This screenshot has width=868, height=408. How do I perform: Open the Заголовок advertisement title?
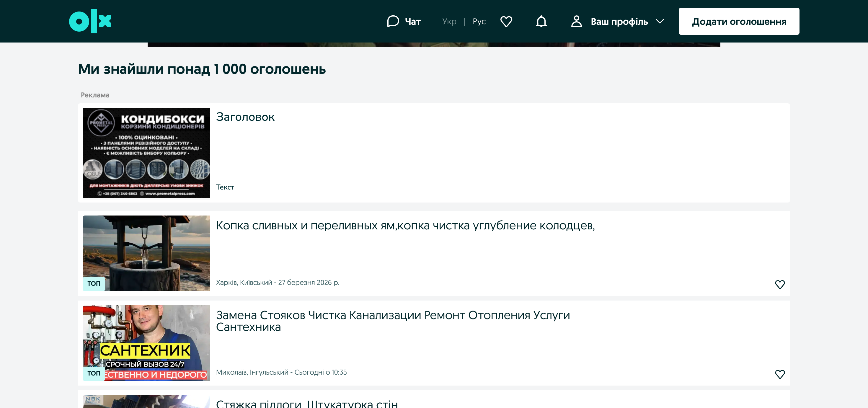click(x=245, y=117)
